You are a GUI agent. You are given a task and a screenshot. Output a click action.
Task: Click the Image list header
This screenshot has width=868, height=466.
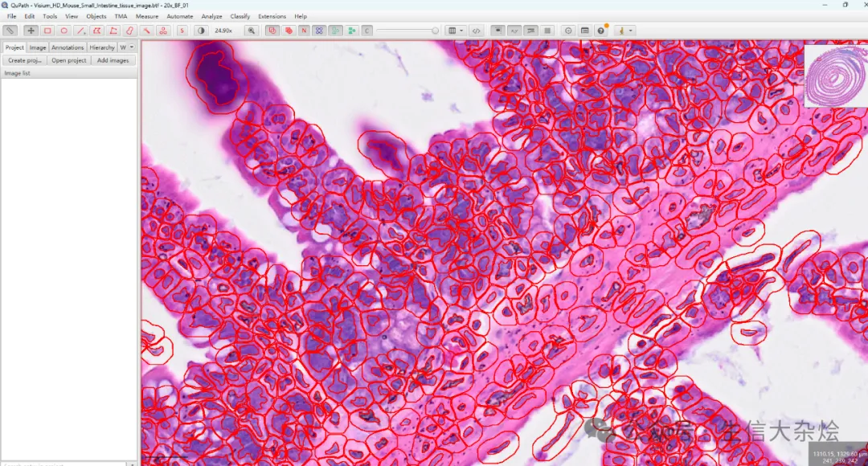[69, 73]
